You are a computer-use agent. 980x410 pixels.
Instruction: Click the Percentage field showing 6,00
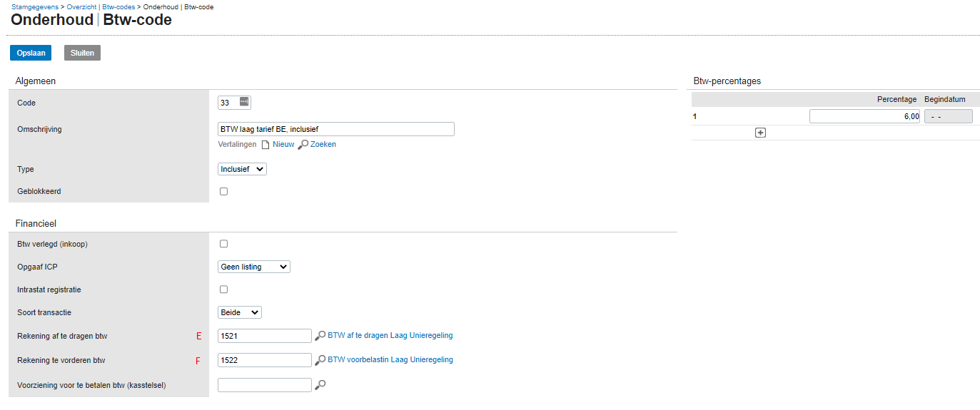(864, 116)
